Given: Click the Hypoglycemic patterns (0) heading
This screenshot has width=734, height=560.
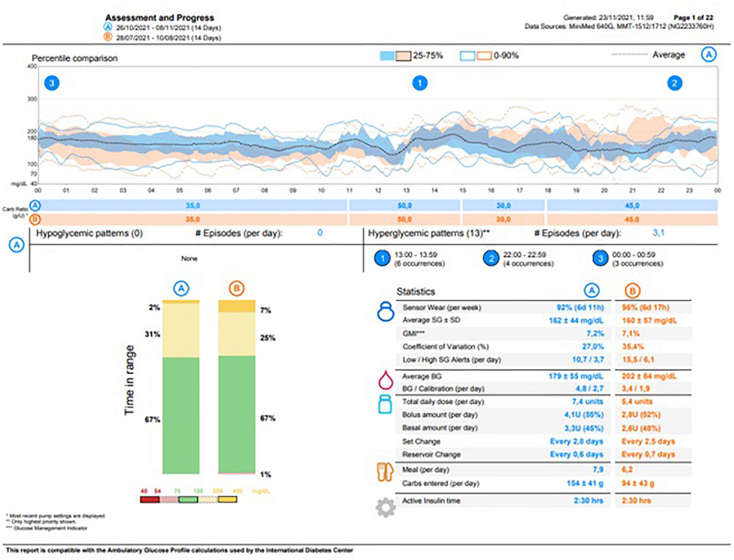Looking at the screenshot, I should tap(89, 233).
